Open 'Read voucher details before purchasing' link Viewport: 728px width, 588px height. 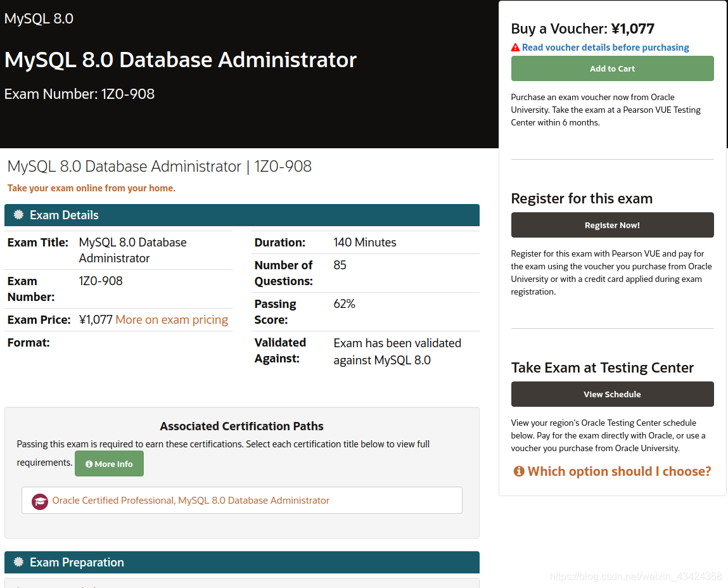[x=604, y=47]
